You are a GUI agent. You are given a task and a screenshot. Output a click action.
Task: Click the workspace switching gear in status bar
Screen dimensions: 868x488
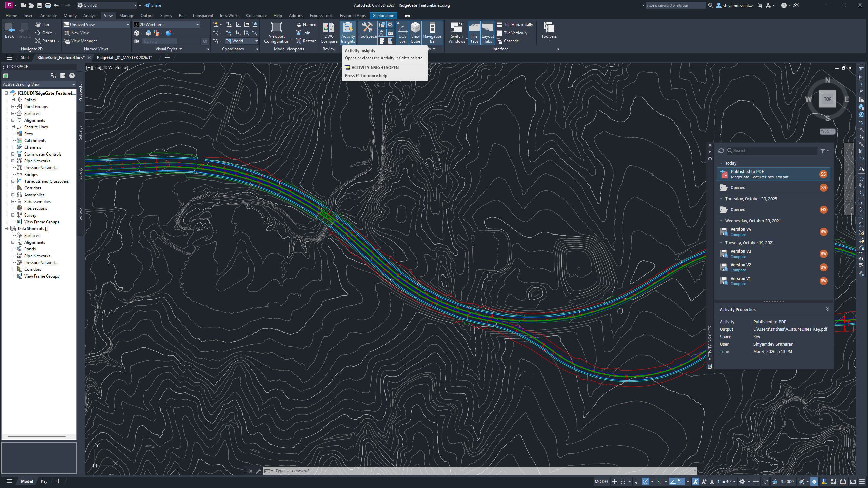(742, 482)
